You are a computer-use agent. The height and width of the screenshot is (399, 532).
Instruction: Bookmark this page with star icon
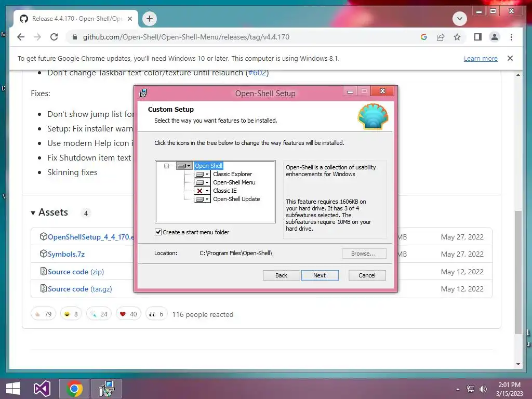(x=457, y=37)
